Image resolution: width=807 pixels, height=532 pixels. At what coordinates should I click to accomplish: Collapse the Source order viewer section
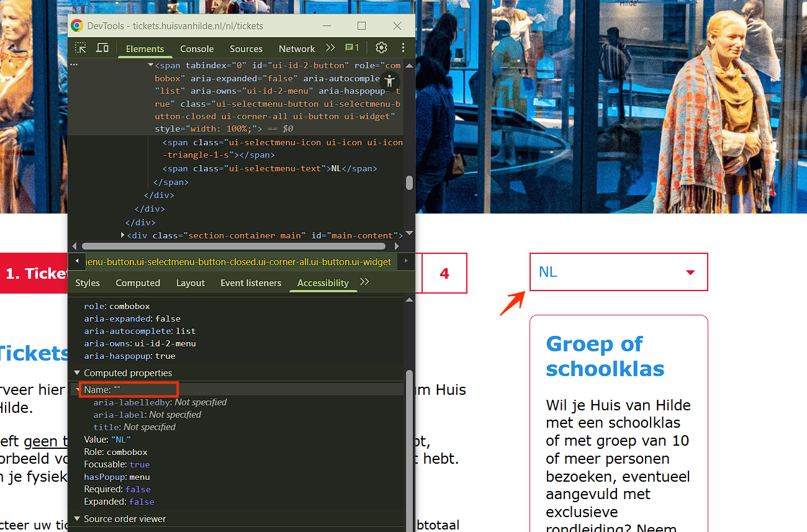click(x=78, y=519)
